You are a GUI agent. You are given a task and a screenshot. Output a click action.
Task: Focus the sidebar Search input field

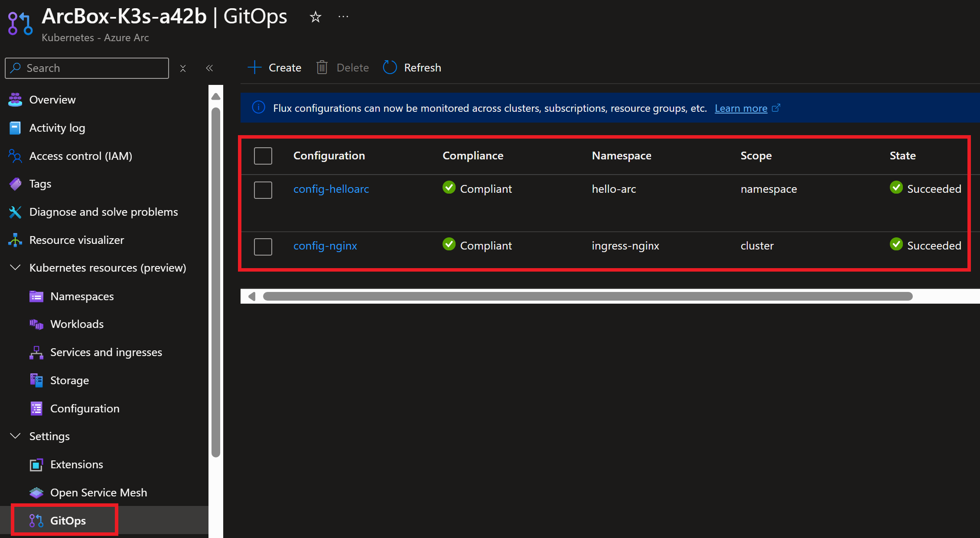[87, 68]
